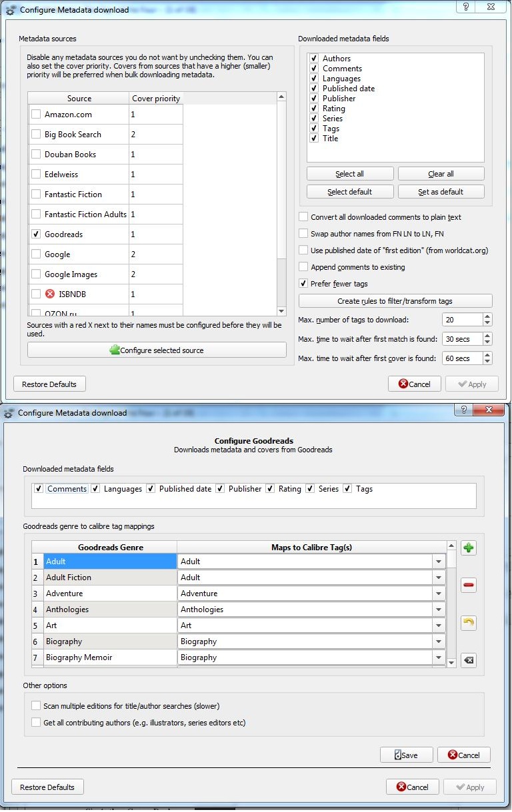Click the Source column header
Viewport: 512px width, 812px height.
click(x=79, y=99)
